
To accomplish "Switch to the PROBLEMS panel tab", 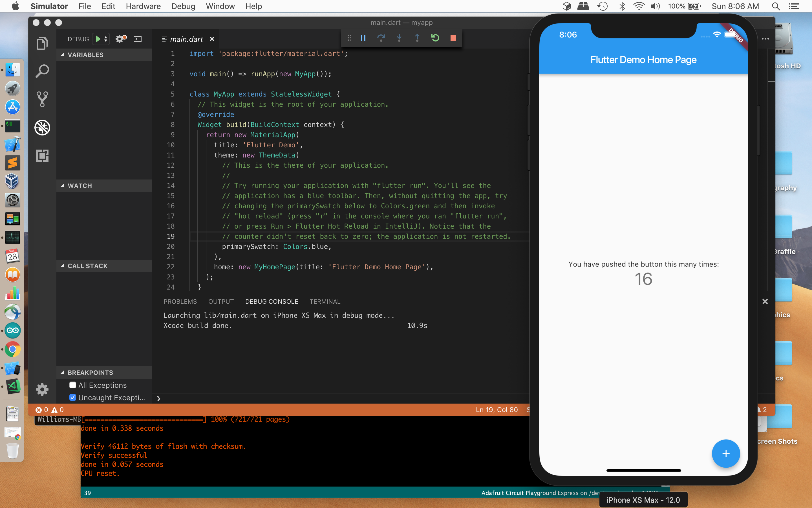I will click(180, 301).
